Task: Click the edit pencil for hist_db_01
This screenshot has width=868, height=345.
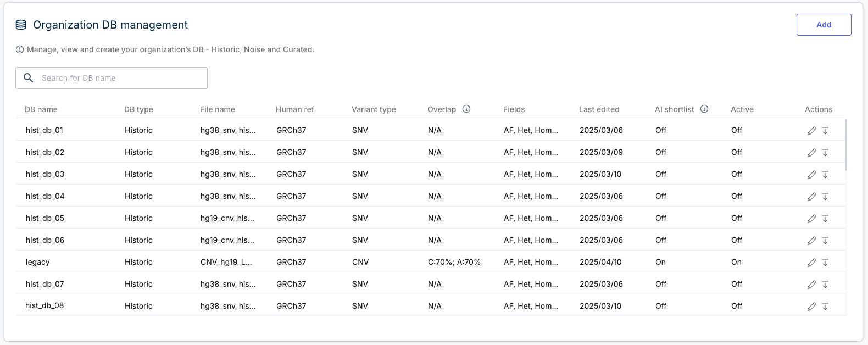Action: tap(811, 131)
